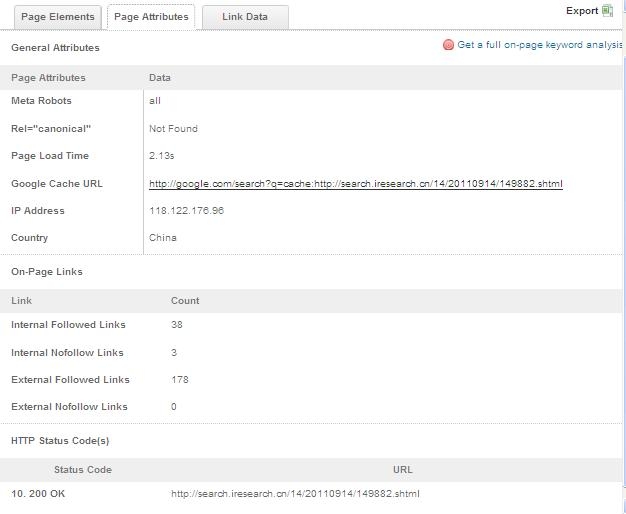Select the 2.13s load time value
The height and width of the screenshot is (514, 626).
tap(162, 156)
